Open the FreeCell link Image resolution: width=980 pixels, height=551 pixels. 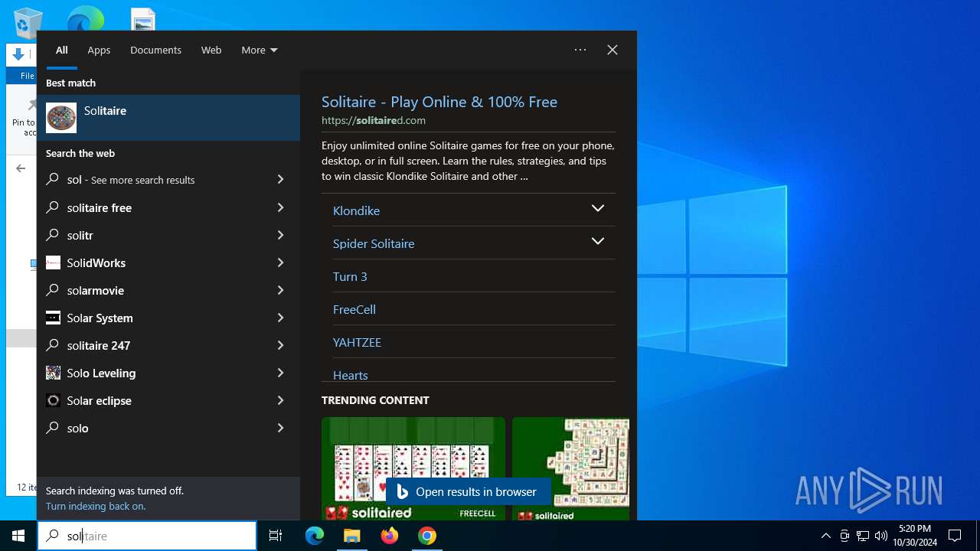354,309
